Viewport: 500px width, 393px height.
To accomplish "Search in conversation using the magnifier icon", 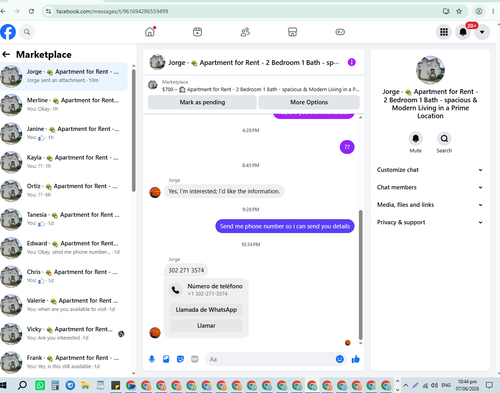I will click(x=444, y=138).
